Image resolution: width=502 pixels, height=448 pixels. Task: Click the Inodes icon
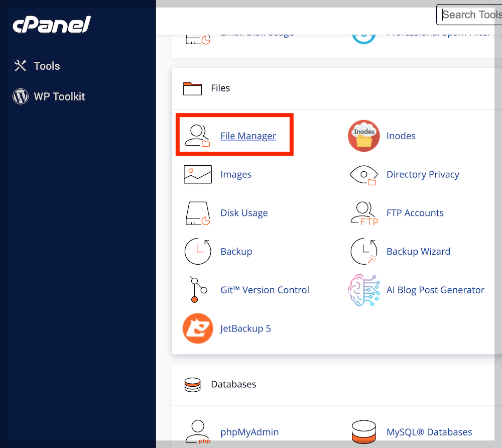point(363,136)
